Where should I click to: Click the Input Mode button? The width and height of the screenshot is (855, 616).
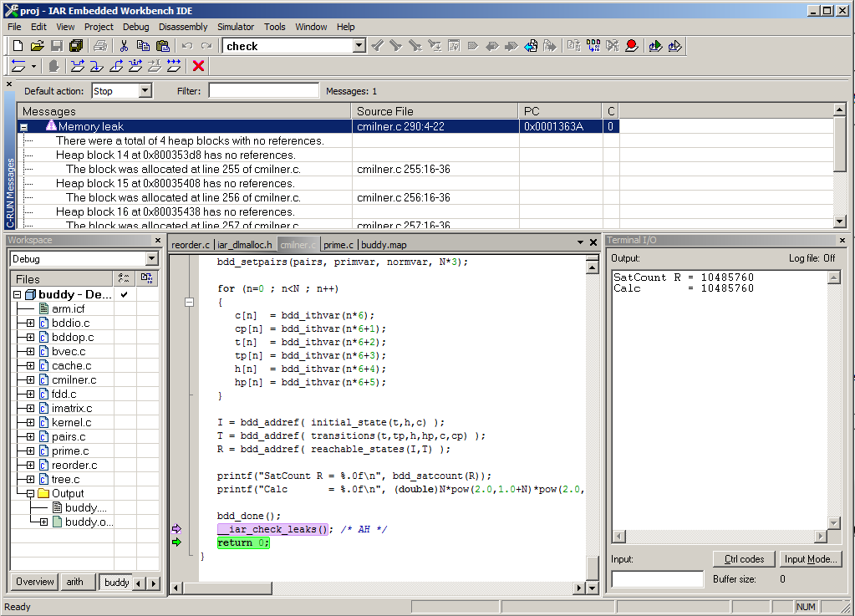point(809,559)
